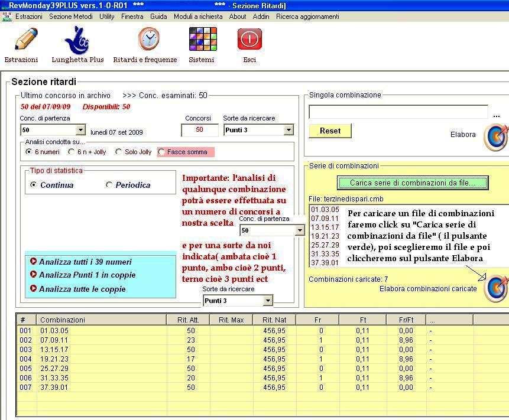Choose the Periodica statistic type
Screen dimensions: 509x420
109,184
